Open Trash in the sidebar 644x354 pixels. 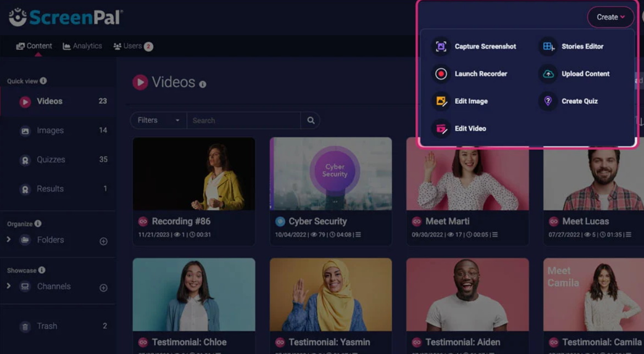47,326
